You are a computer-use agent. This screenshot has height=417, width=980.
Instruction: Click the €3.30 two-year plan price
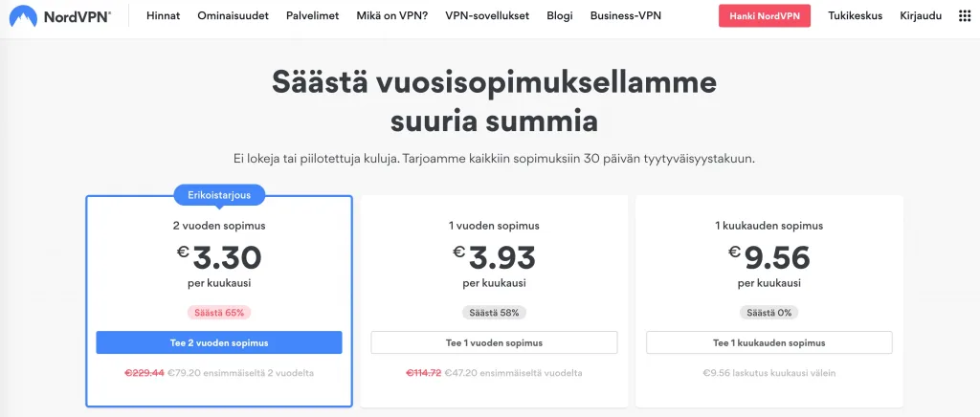(219, 257)
